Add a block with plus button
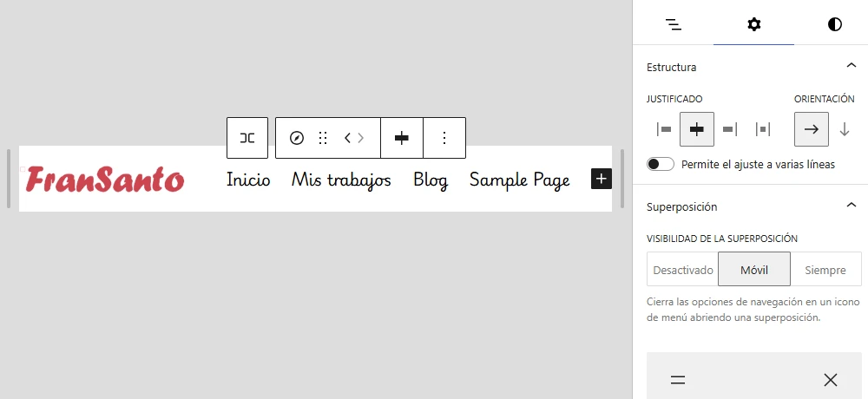Image resolution: width=868 pixels, height=399 pixels. [x=602, y=179]
